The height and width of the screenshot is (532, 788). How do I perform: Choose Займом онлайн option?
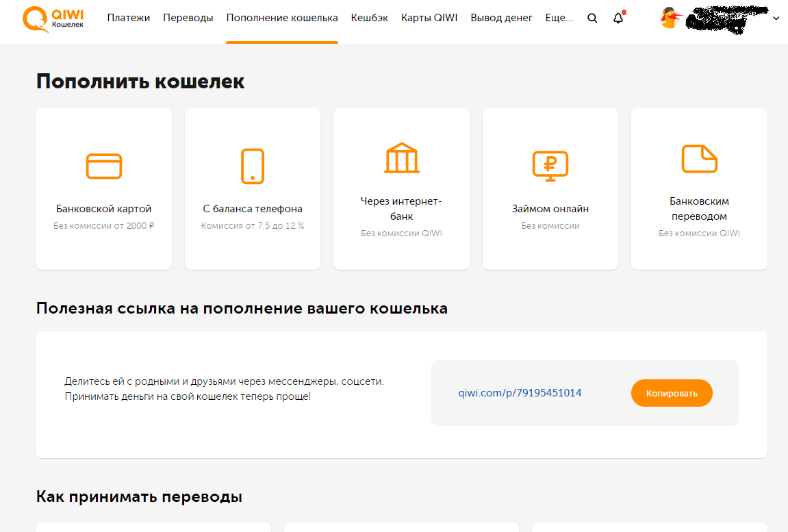point(550,189)
